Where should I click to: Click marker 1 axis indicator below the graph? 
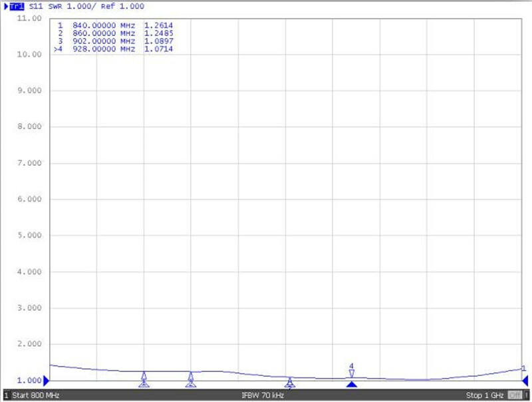144,384
